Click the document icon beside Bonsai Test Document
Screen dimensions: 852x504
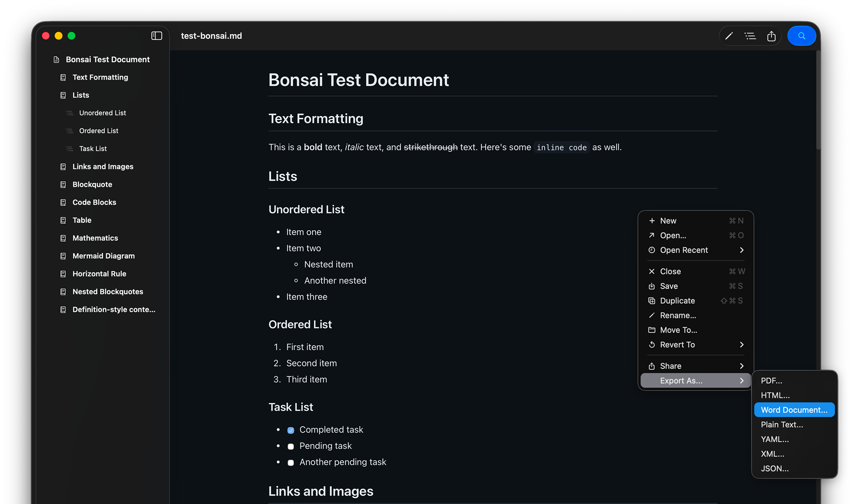coord(57,60)
